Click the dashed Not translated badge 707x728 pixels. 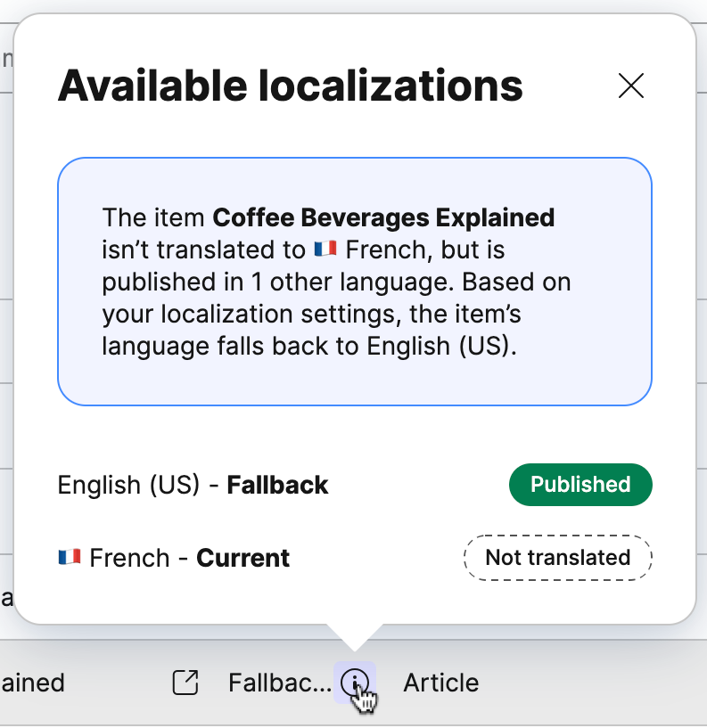(x=557, y=557)
